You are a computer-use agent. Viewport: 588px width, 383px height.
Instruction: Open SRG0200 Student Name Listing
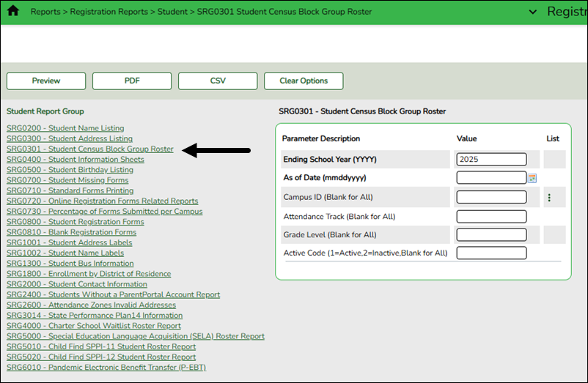click(65, 128)
